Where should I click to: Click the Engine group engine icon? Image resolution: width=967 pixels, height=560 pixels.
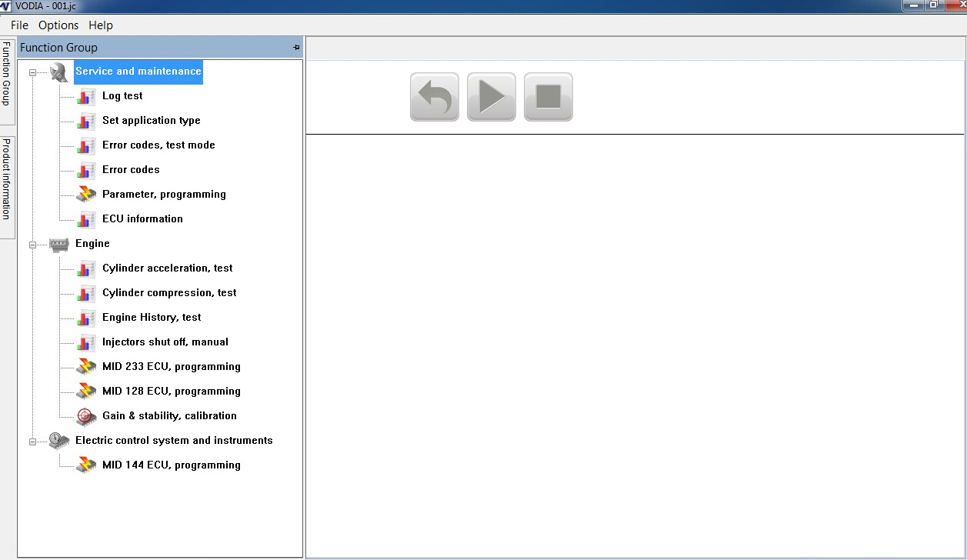[59, 244]
